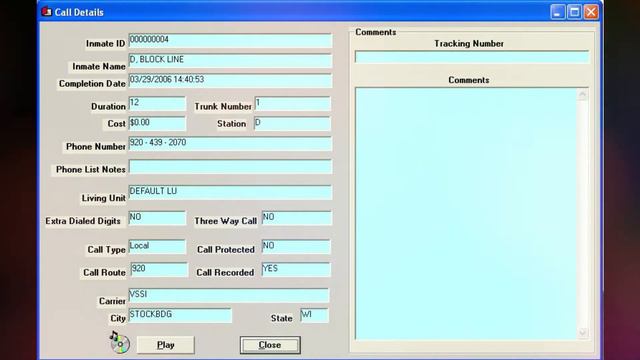Click the Tracking Number input field
640x360 pixels.
[472, 57]
